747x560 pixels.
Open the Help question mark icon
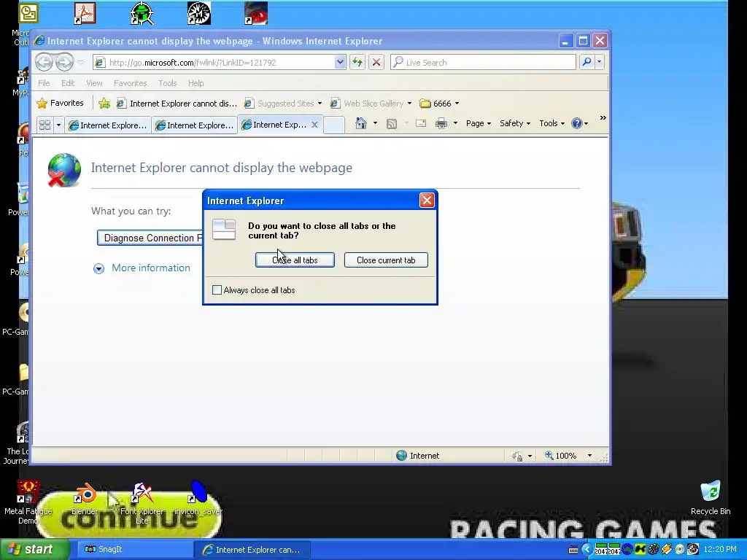tap(576, 123)
